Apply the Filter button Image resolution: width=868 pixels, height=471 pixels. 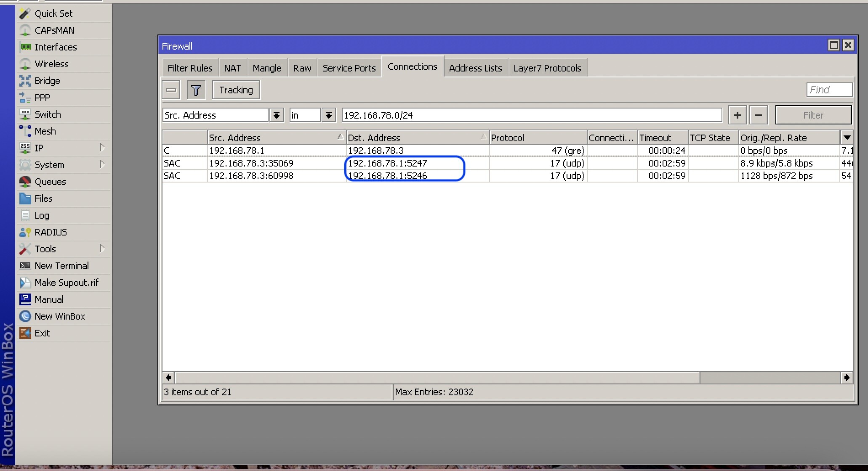click(x=813, y=115)
